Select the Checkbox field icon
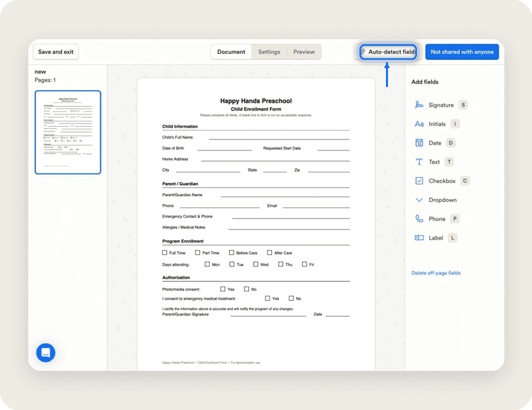Viewport: 532px width, 410px height. [419, 181]
